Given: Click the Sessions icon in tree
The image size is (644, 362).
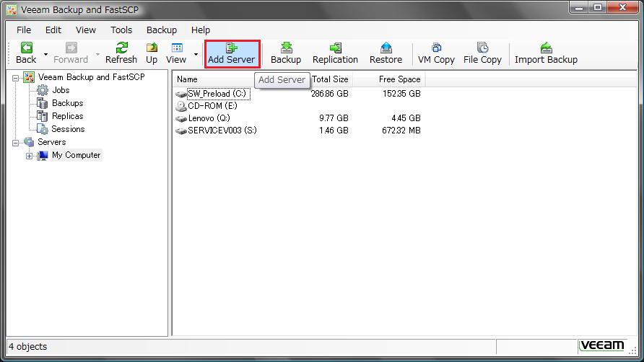Looking at the screenshot, I should tap(43, 129).
